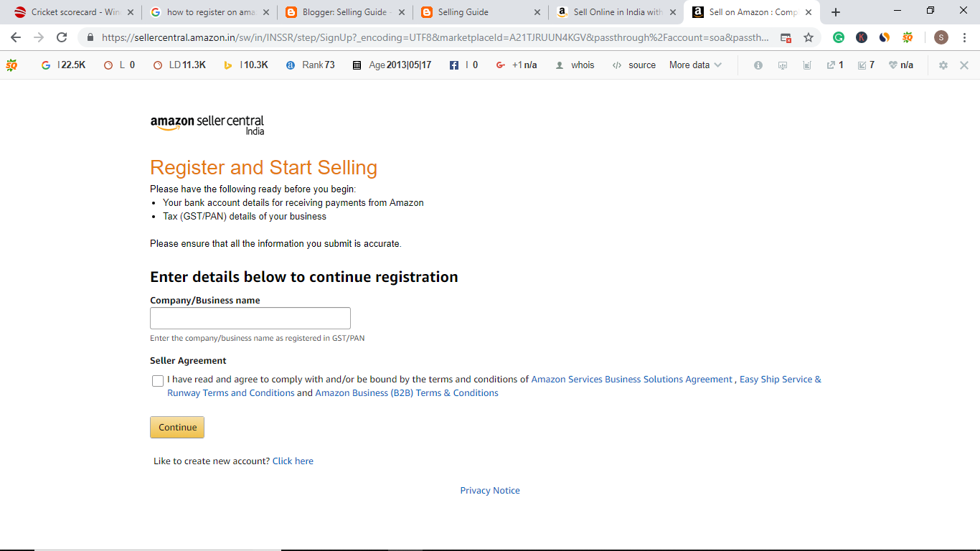Click the Click here new account link
This screenshot has height=551, width=980.
click(x=293, y=461)
